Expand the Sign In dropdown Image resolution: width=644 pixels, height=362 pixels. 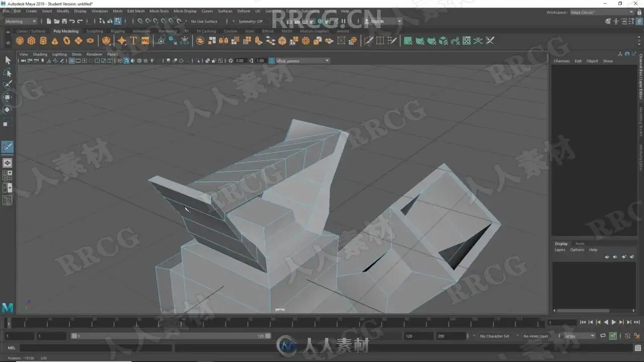[x=383, y=22]
